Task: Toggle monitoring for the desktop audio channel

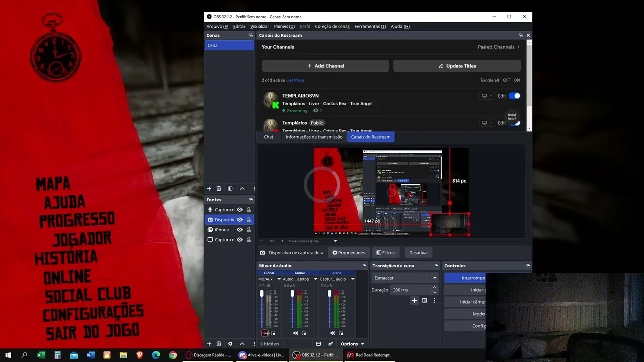Action: click(304, 333)
